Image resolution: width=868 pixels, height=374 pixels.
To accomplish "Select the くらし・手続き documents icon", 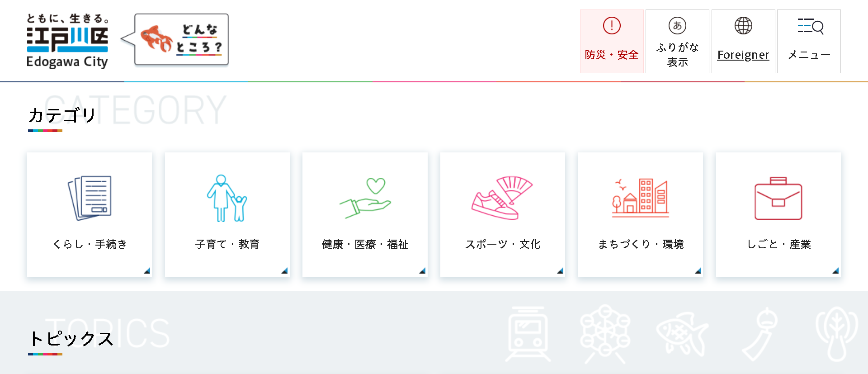I will pyautogui.click(x=90, y=198).
